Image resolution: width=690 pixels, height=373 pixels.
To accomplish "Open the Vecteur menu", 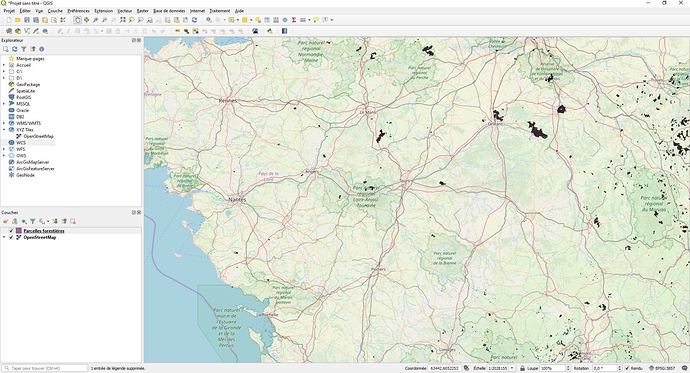I will point(125,11).
